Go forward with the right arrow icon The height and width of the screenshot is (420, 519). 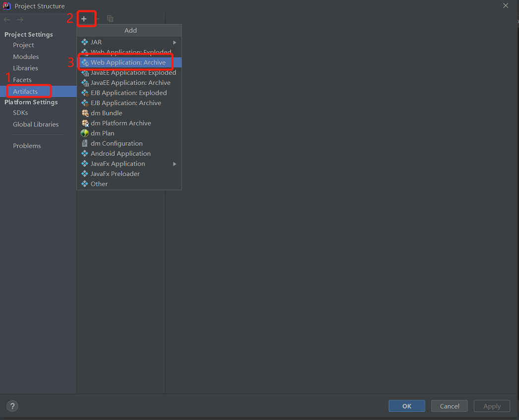20,20
